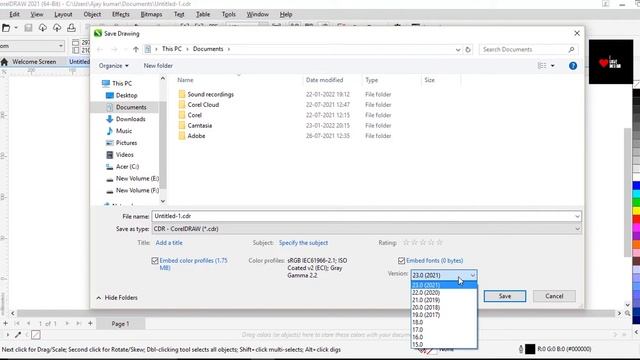Add page using plus after page navigator
The width and height of the screenshot is (640, 360).
click(90, 323)
